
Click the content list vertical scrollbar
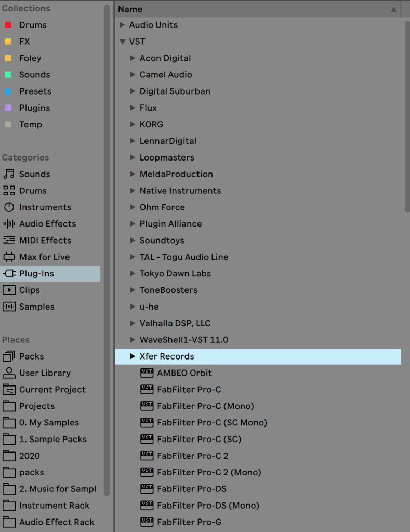click(407, 117)
